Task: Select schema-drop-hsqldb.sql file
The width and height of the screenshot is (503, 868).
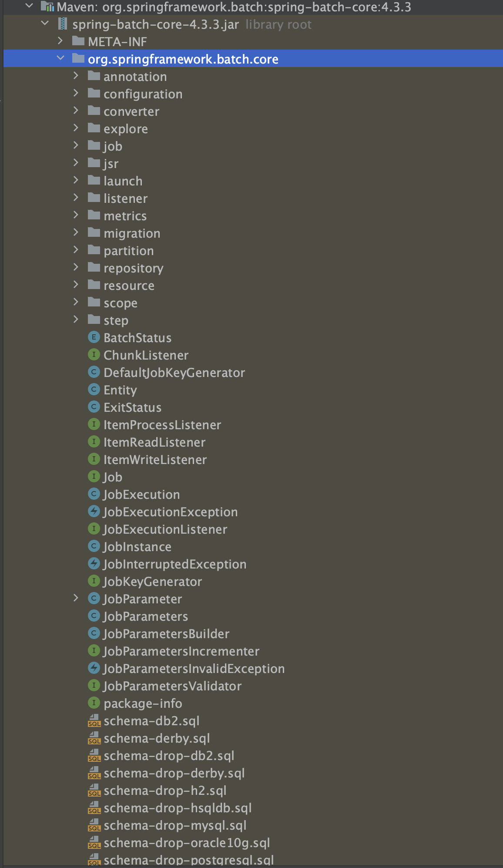Action: (178, 808)
